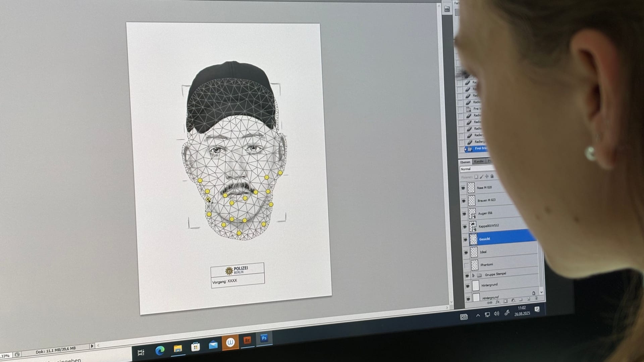644x362 pixels.
Task: Click the lock transparent pixels icon
Action: click(476, 177)
